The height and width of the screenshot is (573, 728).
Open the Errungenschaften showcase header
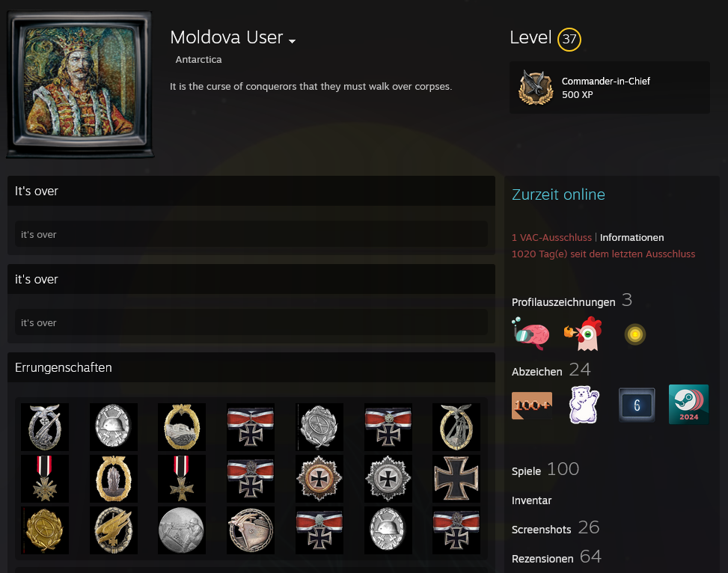point(251,367)
